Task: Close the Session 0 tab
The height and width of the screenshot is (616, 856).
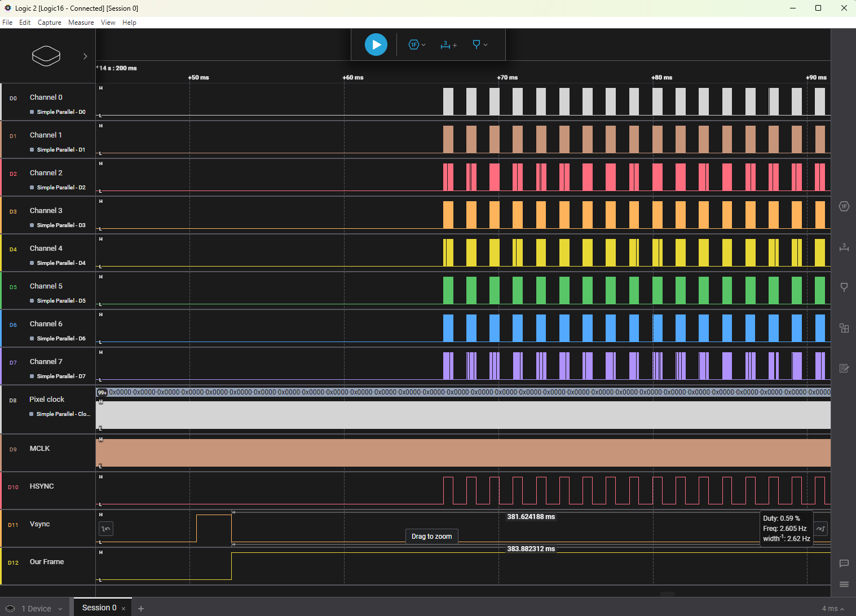Action: click(x=123, y=609)
